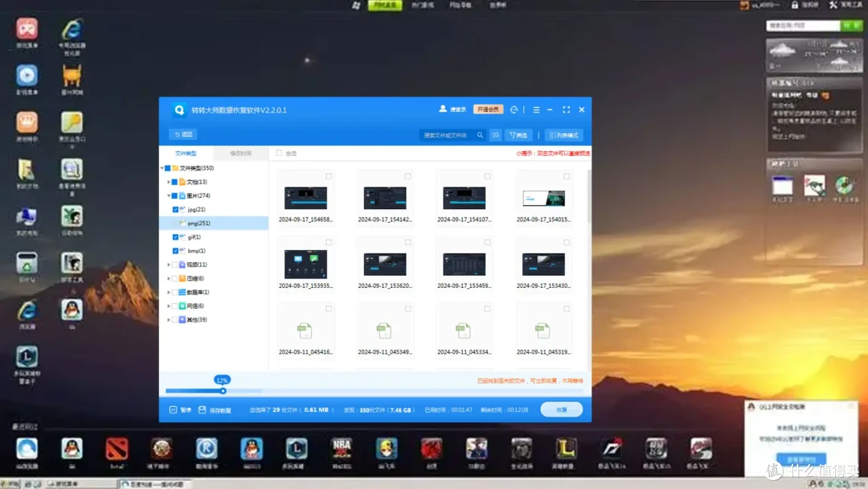Click the 数据库(1) category icon
The width and height of the screenshot is (868, 489).
pos(182,293)
